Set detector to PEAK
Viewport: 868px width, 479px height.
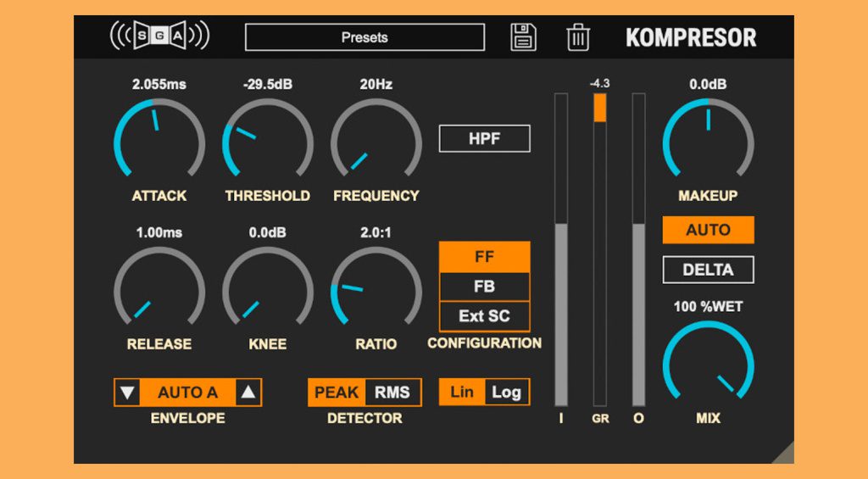point(337,393)
